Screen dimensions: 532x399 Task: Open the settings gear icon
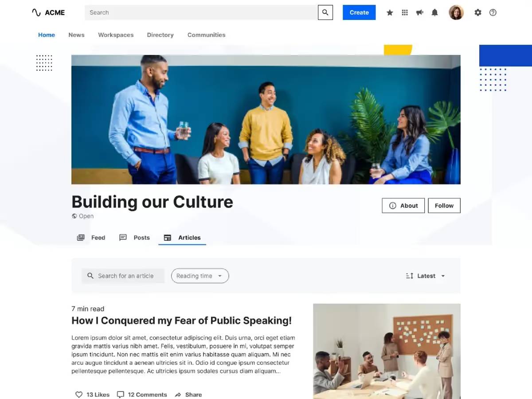[x=478, y=12]
